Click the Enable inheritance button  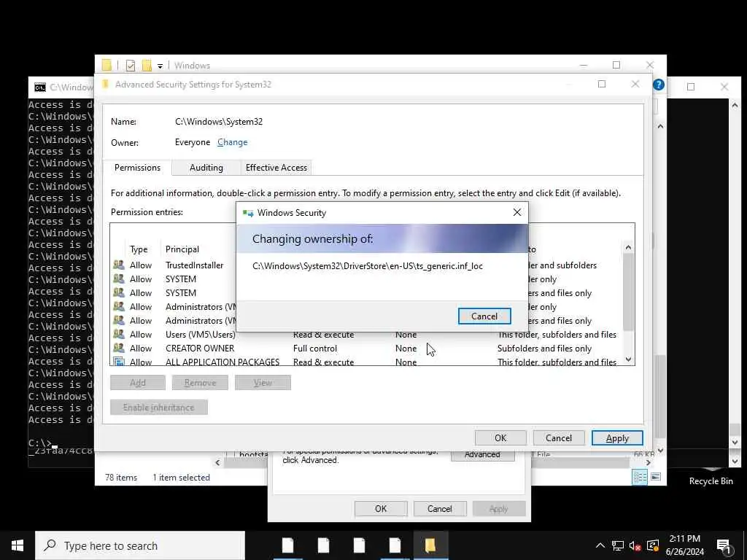click(x=158, y=407)
